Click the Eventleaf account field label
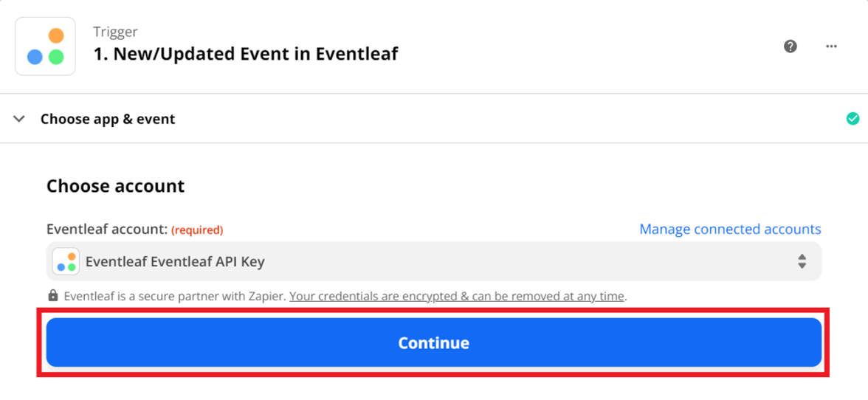This screenshot has height=400, width=868. pos(107,230)
